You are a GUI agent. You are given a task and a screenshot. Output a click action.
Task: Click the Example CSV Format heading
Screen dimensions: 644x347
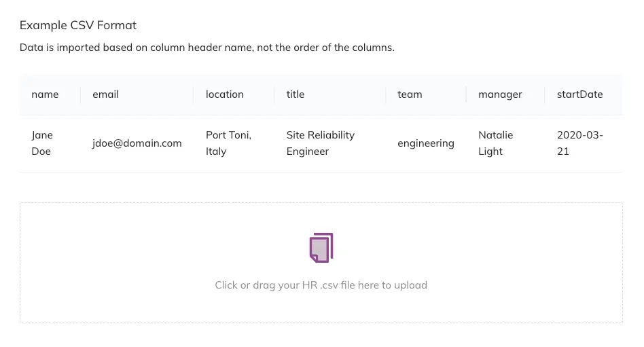78,25
